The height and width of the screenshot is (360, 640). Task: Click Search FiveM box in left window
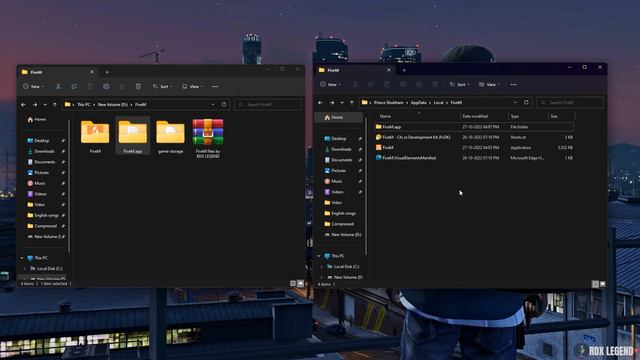click(268, 105)
